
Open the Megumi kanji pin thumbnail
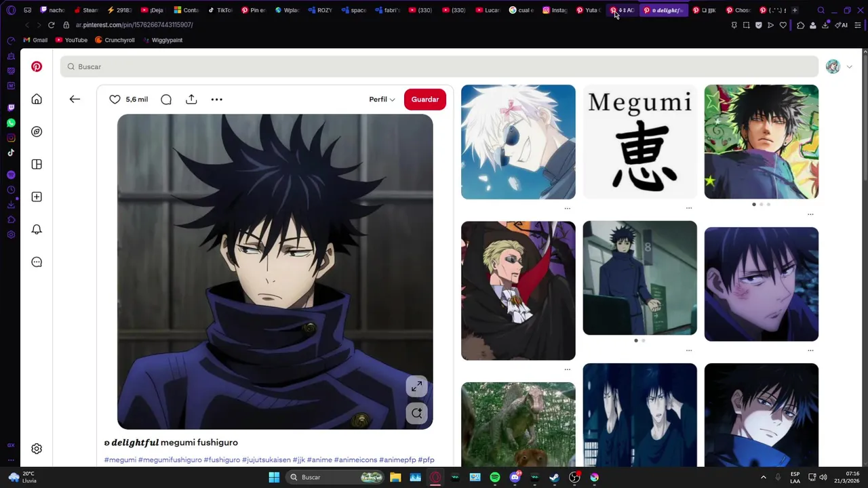[639, 142]
